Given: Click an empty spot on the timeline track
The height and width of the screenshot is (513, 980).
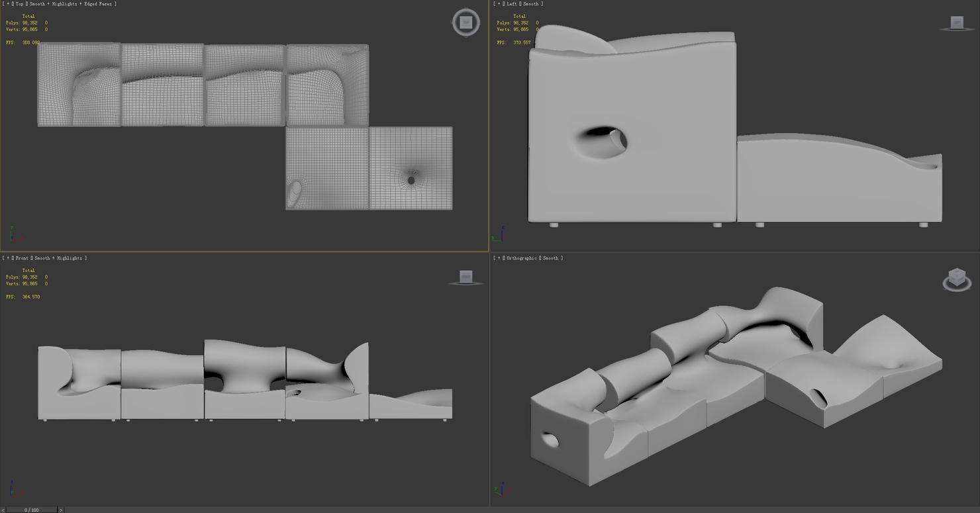Looking at the screenshot, I should click(x=265, y=510).
